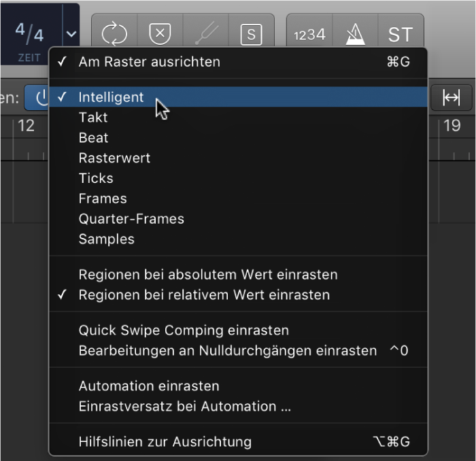Click the 4/4 time signature display

[29, 32]
